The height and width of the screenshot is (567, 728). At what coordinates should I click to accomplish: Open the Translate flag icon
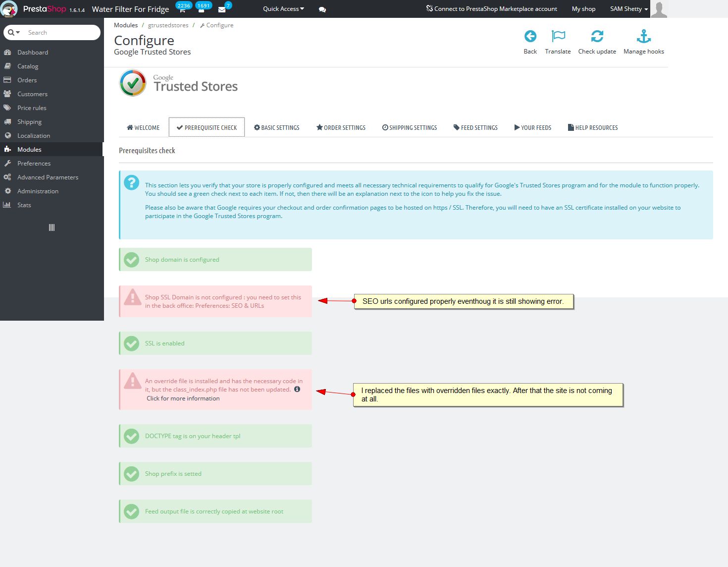click(558, 37)
